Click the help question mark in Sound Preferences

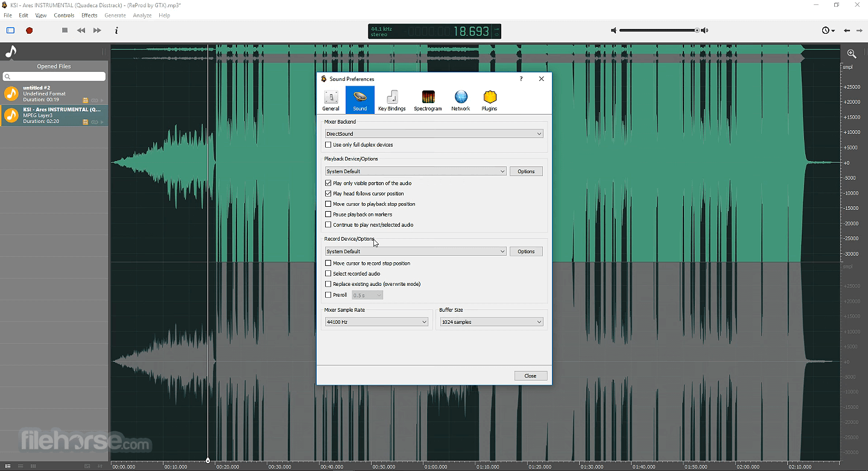click(x=521, y=79)
